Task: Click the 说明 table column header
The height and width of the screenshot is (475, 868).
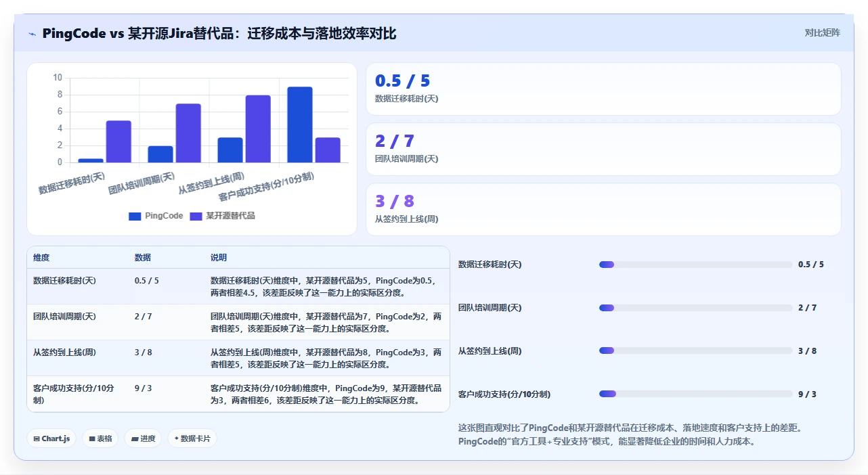Action: pyautogui.click(x=219, y=258)
